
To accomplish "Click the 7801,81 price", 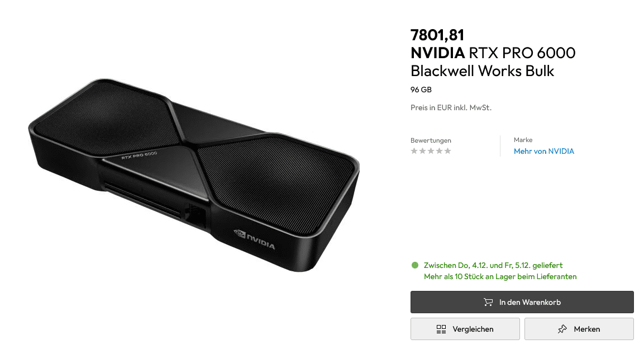I will 437,35.
